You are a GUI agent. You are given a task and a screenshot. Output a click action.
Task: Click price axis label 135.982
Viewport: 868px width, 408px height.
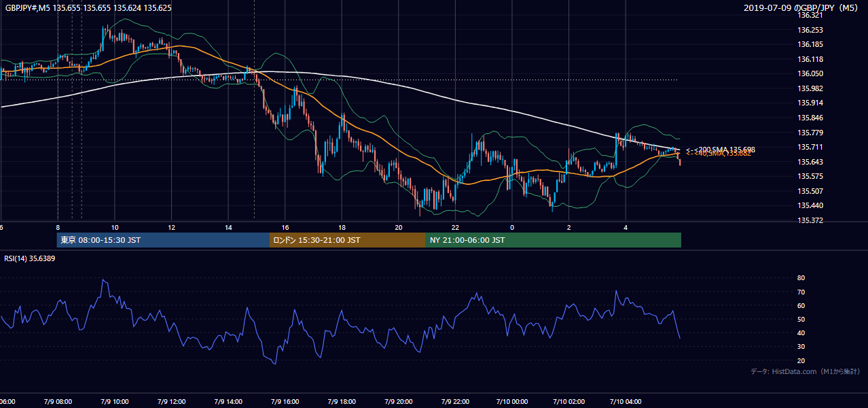(x=810, y=88)
